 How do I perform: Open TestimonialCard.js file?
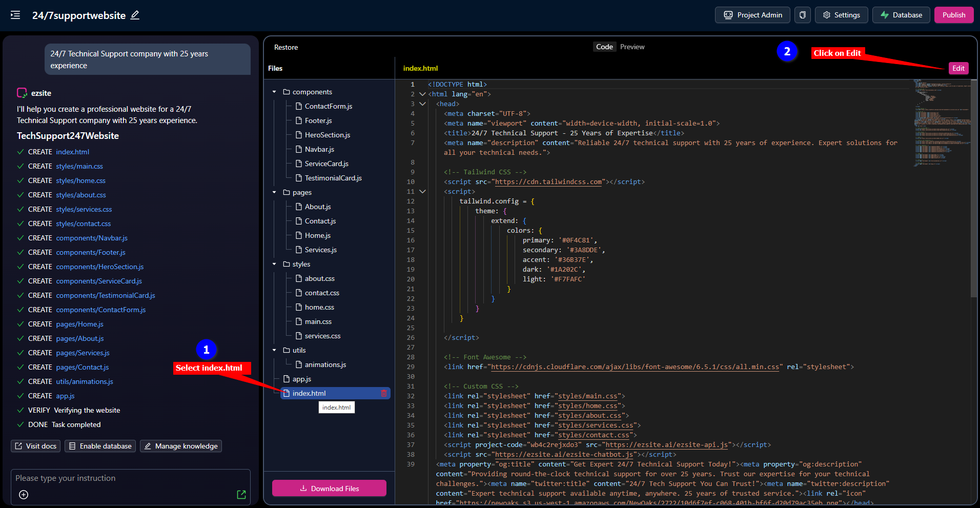coord(333,178)
